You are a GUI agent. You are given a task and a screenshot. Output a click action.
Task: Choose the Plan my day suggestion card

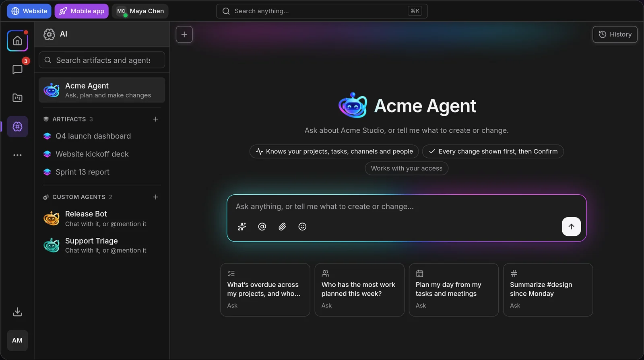[x=454, y=290]
